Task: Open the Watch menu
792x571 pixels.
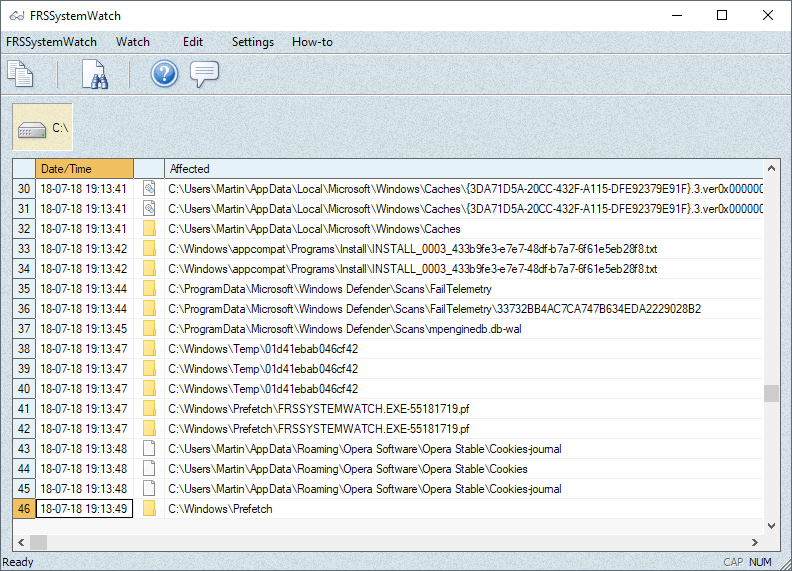Action: pos(133,42)
